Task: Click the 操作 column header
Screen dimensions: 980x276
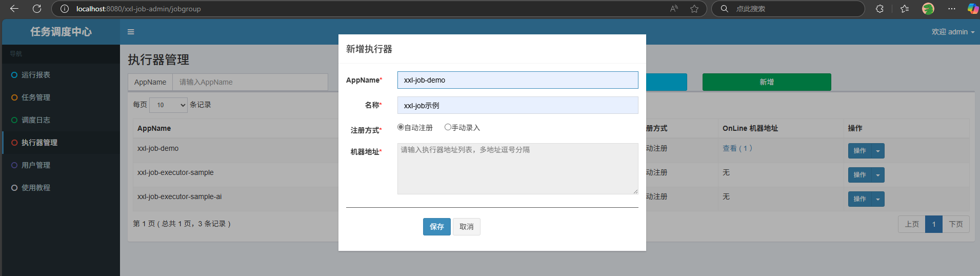Action: tap(855, 128)
